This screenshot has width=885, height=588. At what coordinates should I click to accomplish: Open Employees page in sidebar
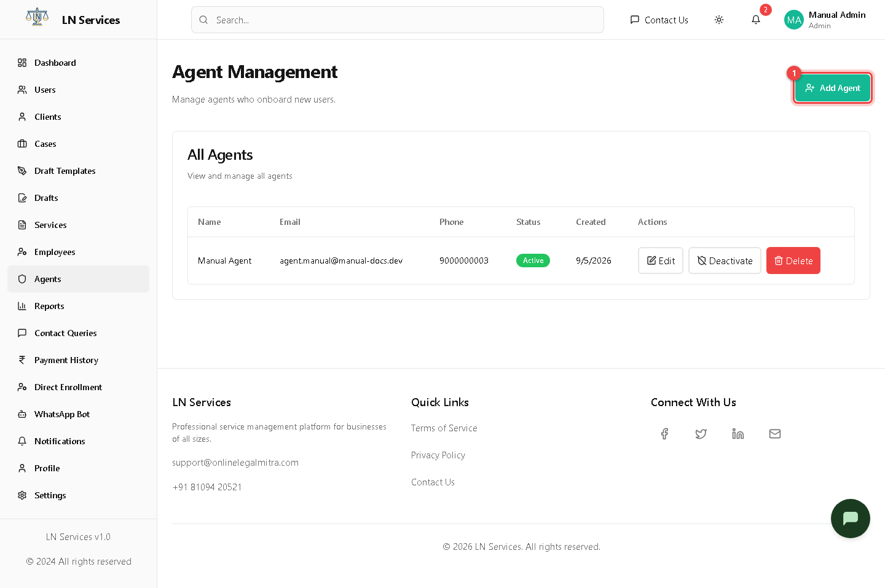pyautogui.click(x=78, y=252)
